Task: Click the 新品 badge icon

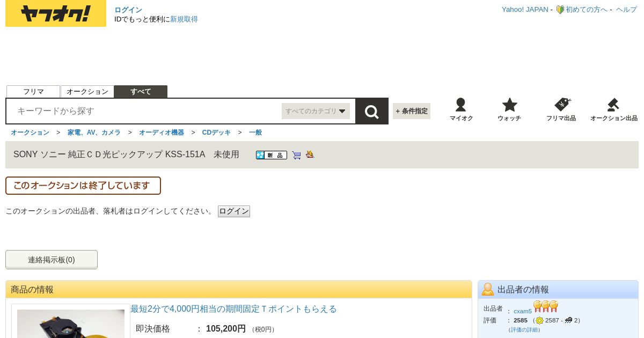Action: pyautogui.click(x=272, y=155)
